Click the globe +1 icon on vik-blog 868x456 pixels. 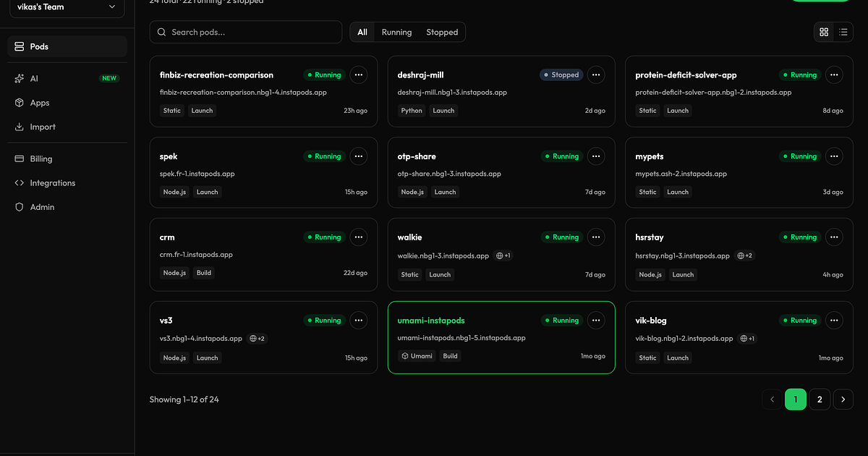(747, 339)
